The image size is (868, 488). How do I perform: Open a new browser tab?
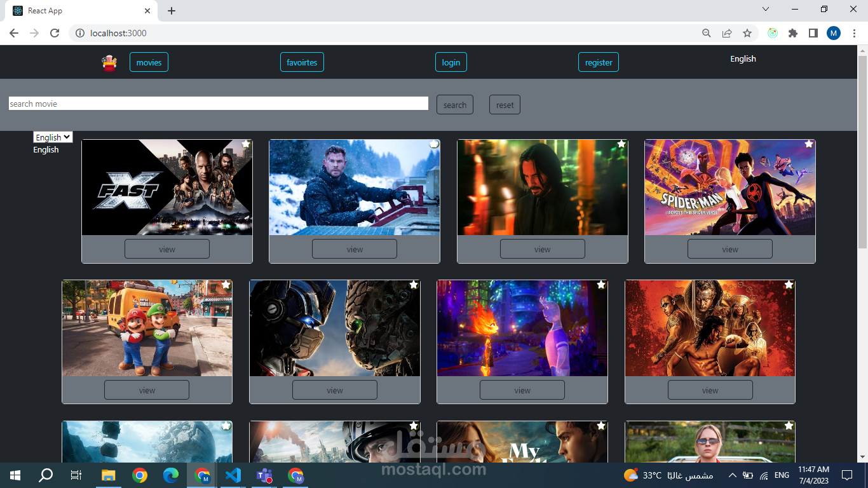point(172,11)
